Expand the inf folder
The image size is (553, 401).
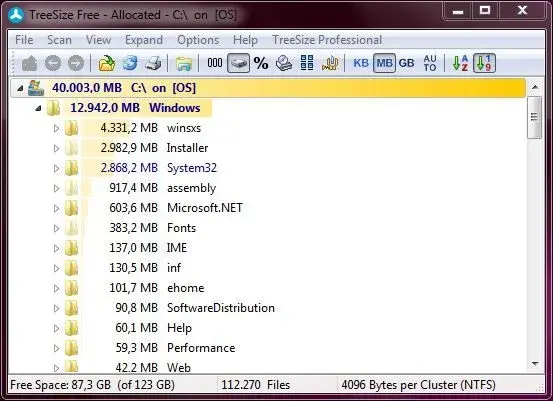pyautogui.click(x=56, y=268)
